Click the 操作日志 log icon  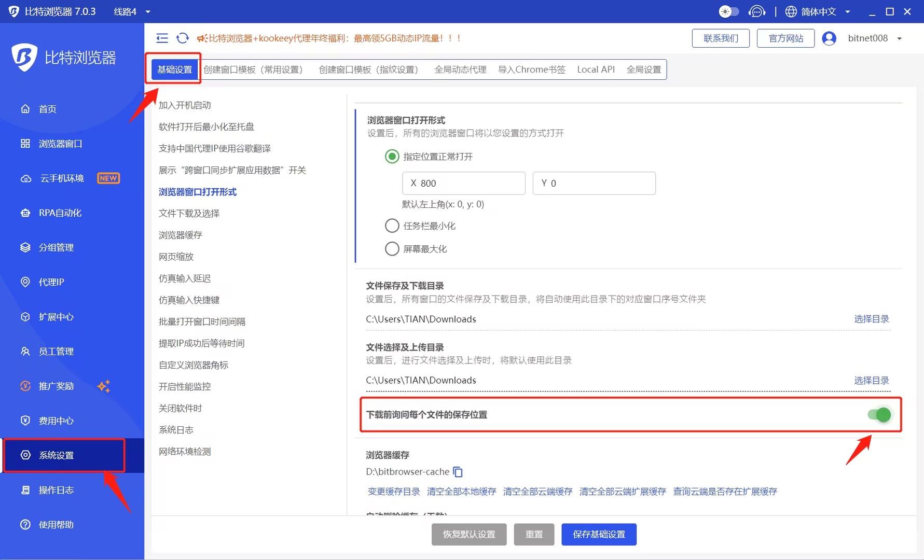(x=25, y=490)
